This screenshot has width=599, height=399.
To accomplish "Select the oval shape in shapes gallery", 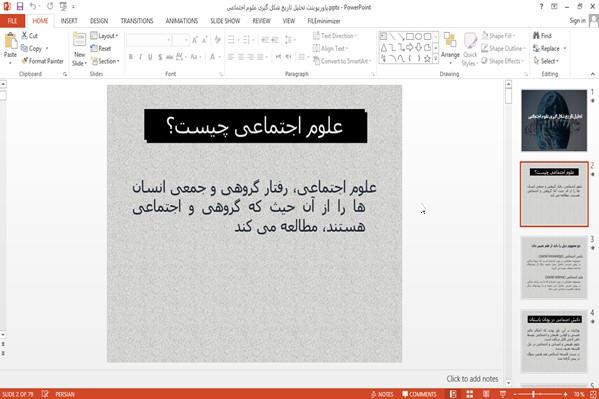I will point(418,37).
